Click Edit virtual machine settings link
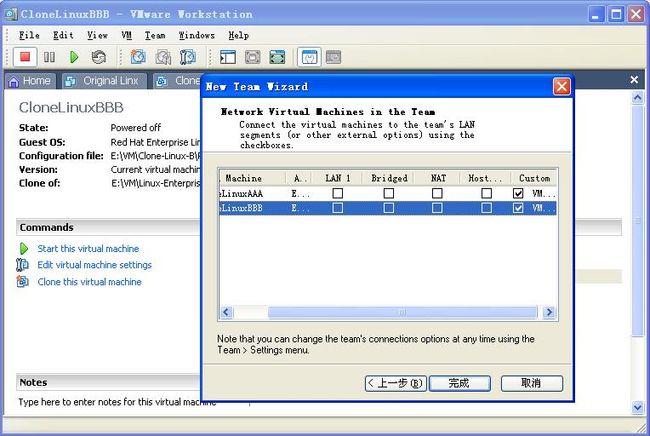 click(x=95, y=265)
